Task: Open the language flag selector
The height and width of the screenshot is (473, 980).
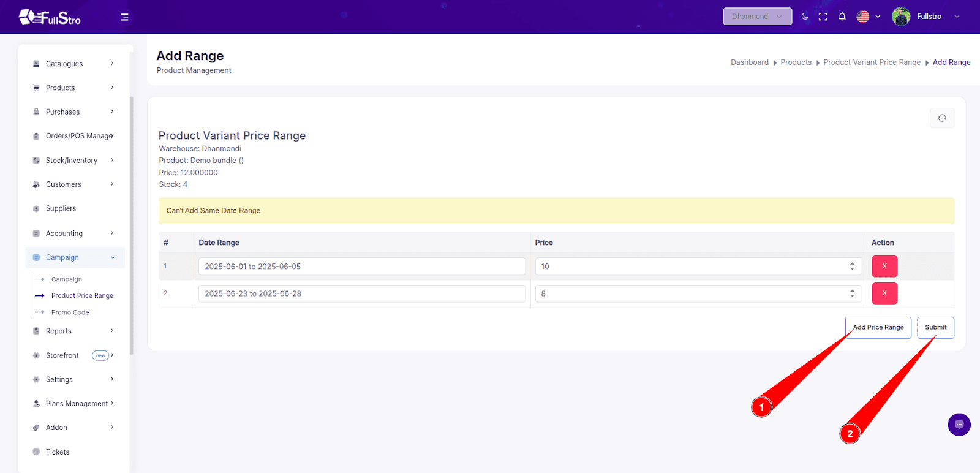Action: point(868,17)
